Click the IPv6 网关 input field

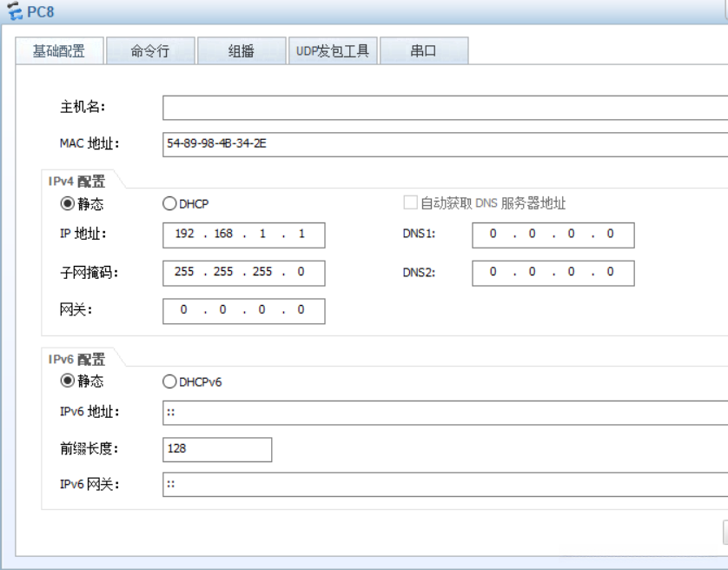(446, 485)
